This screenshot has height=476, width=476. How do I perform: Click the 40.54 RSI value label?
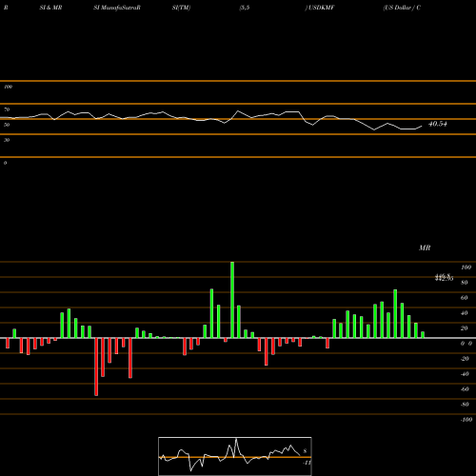438,124
